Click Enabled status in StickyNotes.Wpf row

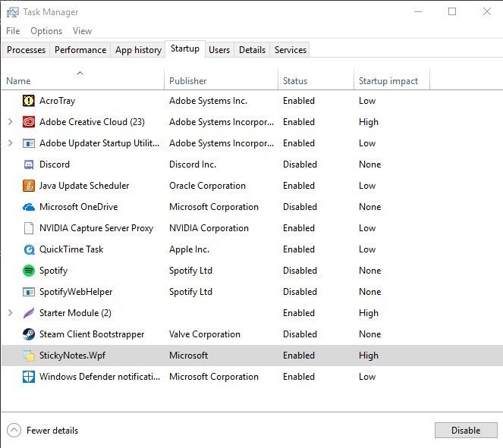[x=299, y=356]
